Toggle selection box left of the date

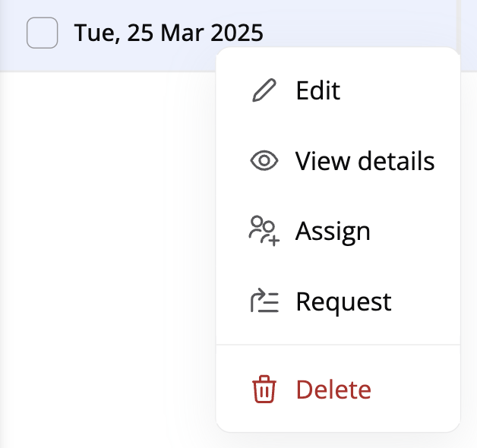[42, 33]
